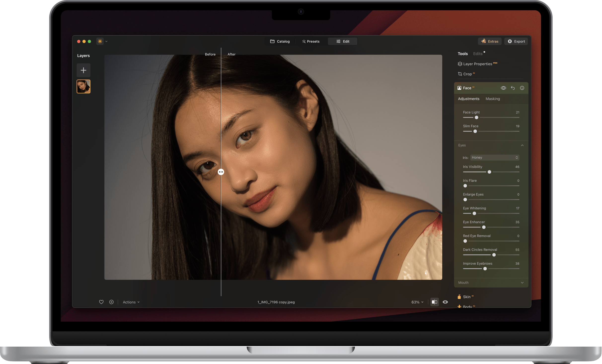Screen dimensions: 602x364
Task: Toggle Face AI edits visibility
Action: 503,88
